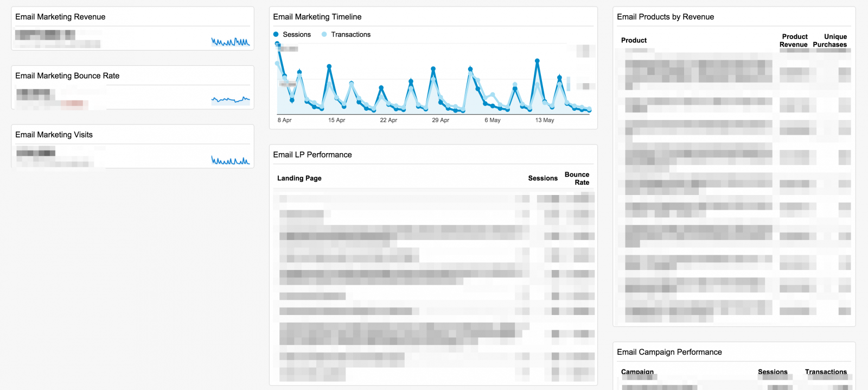
Task: Sort products table by Product column
Action: click(x=634, y=40)
